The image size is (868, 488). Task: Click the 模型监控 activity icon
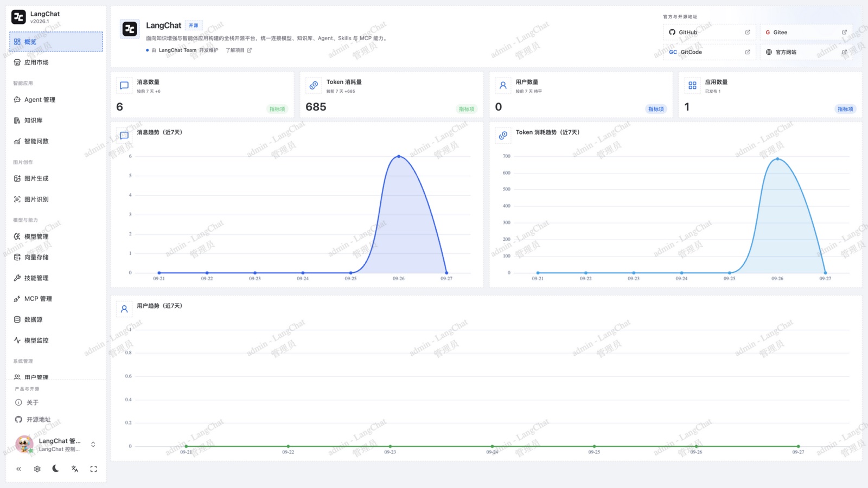[17, 341]
